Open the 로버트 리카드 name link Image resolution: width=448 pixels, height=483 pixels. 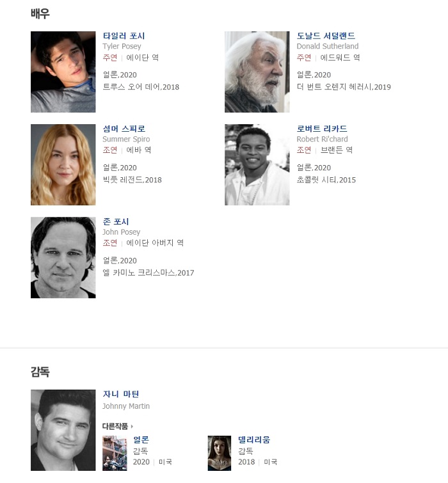click(x=322, y=129)
